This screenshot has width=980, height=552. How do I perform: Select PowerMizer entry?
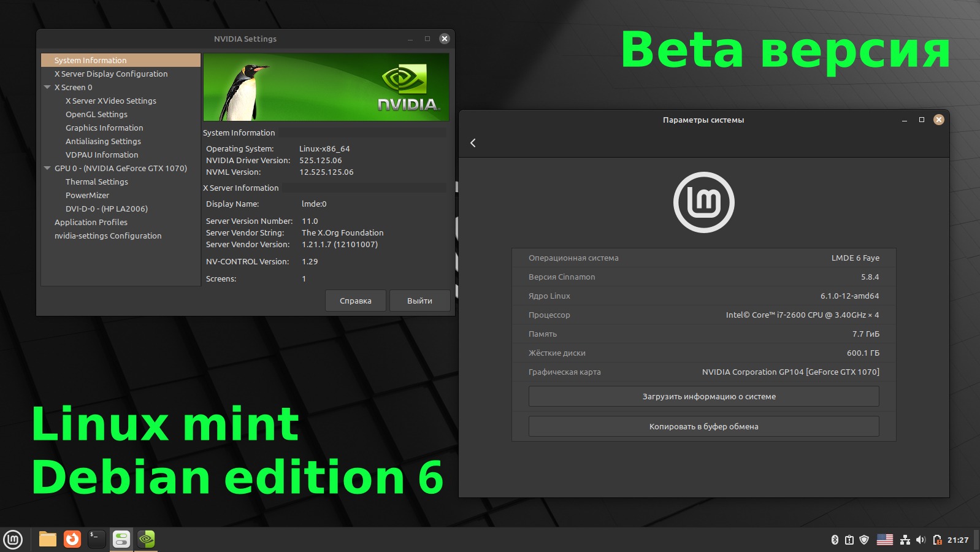(87, 195)
